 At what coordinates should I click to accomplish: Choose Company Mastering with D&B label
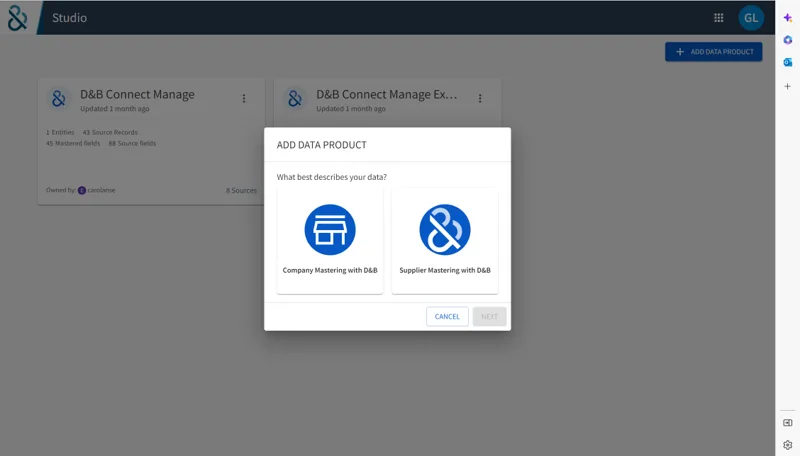(330, 270)
